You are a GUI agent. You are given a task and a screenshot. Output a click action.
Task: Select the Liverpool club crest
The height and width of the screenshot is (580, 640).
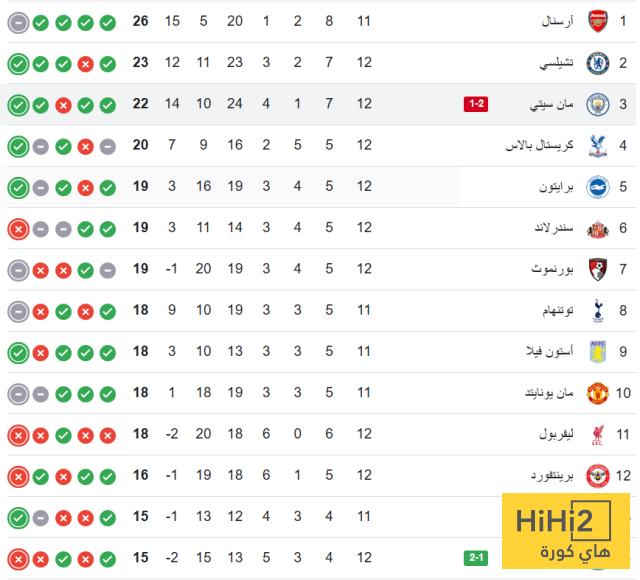pyautogui.click(x=597, y=434)
